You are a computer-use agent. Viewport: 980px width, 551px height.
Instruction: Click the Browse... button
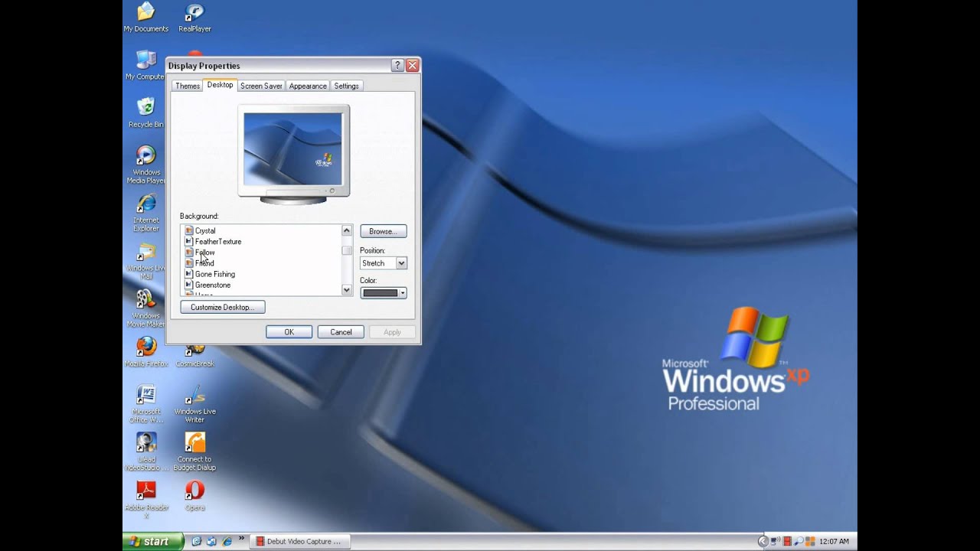pos(383,231)
